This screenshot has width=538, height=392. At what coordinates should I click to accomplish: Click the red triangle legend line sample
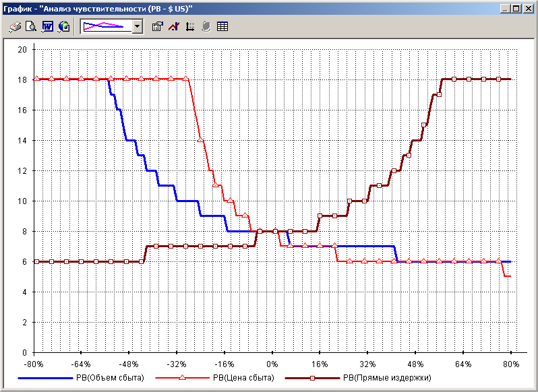(182, 378)
